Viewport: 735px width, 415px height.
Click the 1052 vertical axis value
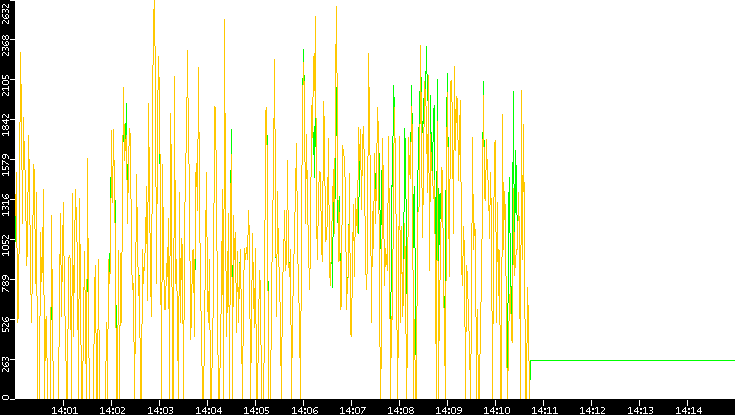pyautogui.click(x=6, y=244)
